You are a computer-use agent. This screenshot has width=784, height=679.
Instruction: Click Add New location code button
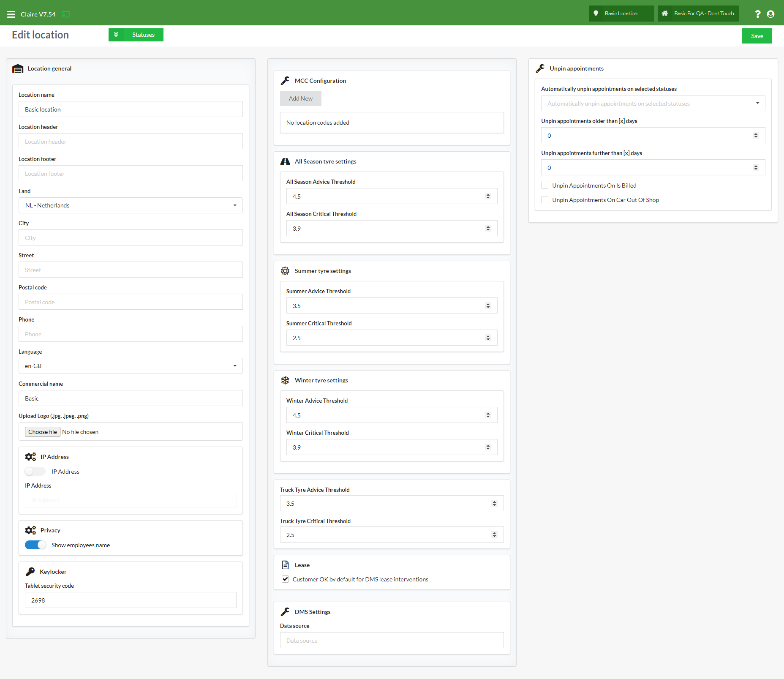pyautogui.click(x=300, y=98)
